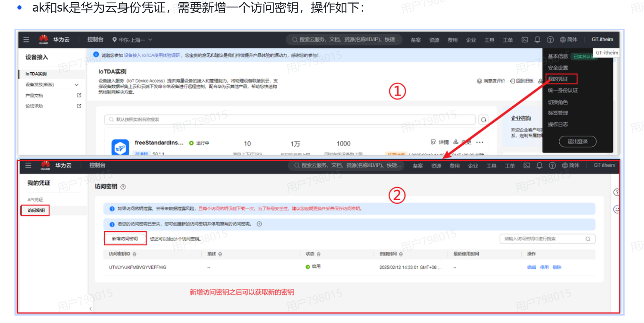
Task: Click the 新增访问密钥 button
Action: pyautogui.click(x=125, y=239)
